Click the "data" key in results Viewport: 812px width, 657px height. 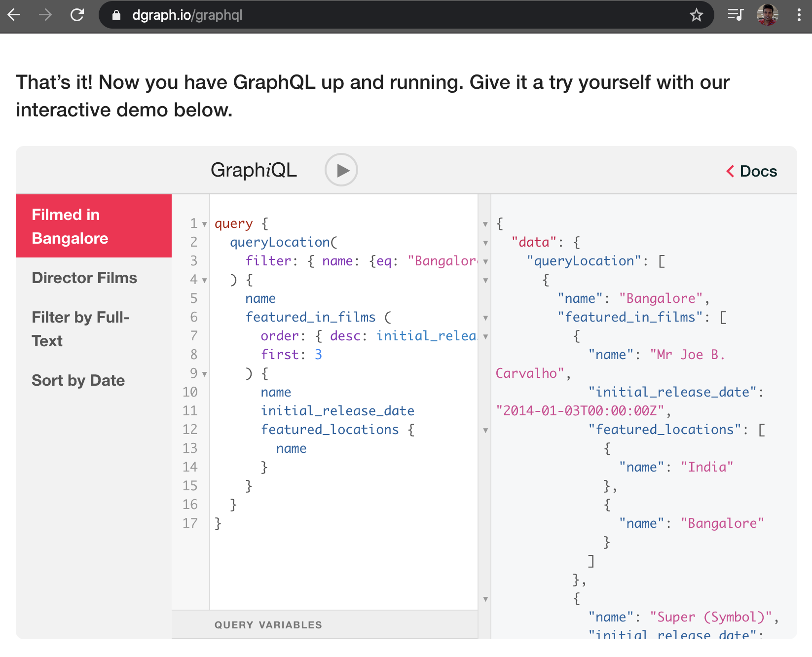(534, 242)
